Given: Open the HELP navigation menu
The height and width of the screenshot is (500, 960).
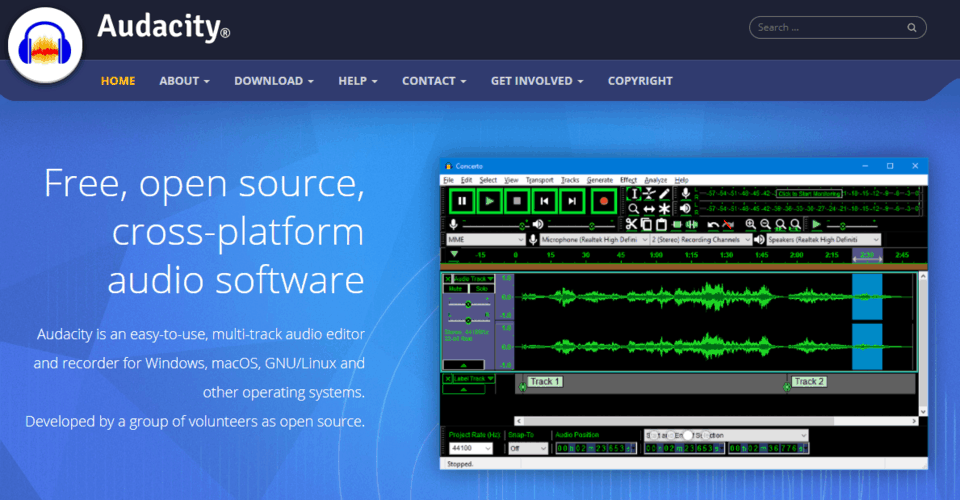Looking at the screenshot, I should (358, 81).
